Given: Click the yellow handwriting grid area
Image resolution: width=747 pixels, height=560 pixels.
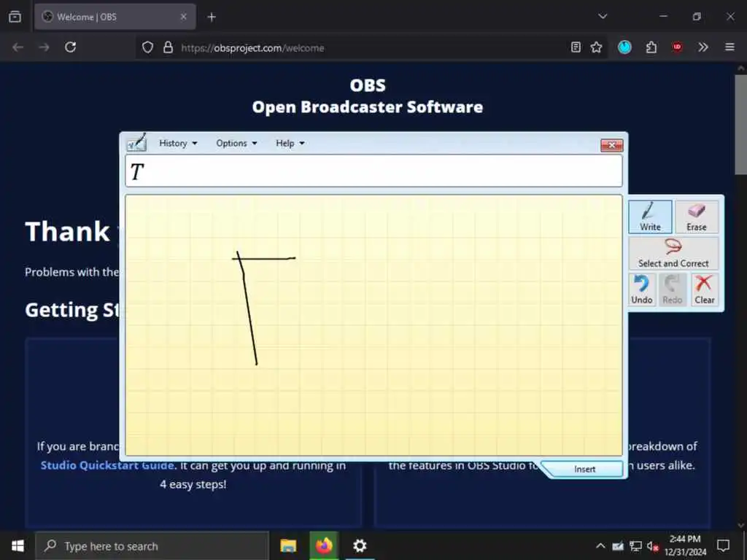Looking at the screenshot, I should click(373, 325).
